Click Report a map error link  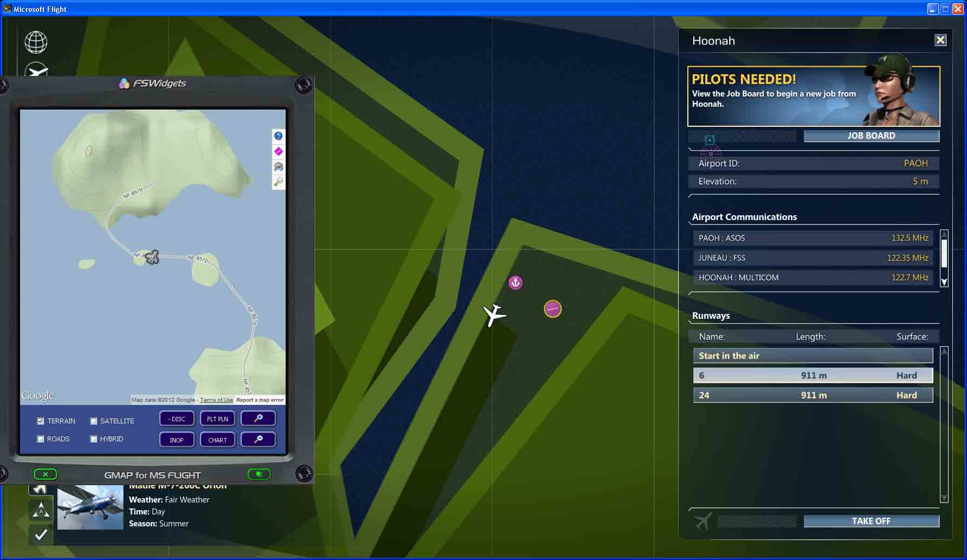(x=260, y=400)
